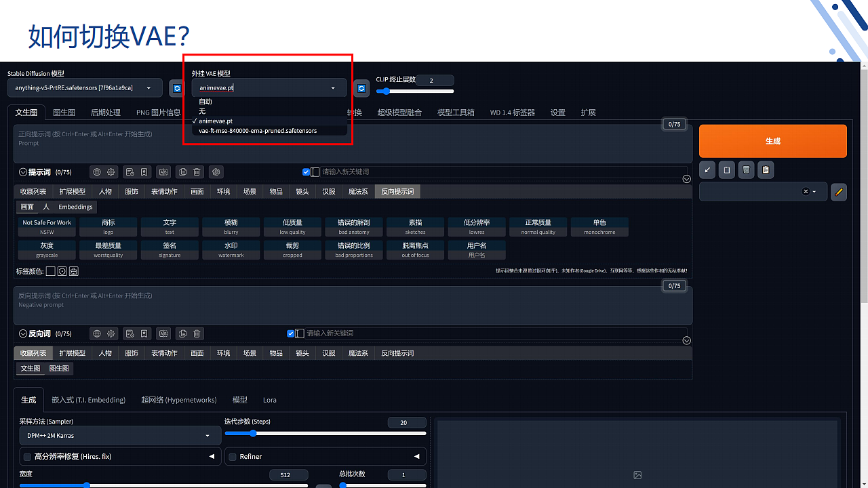This screenshot has height=488, width=868.
Task: Click the orange 生成 button
Action: tap(773, 141)
